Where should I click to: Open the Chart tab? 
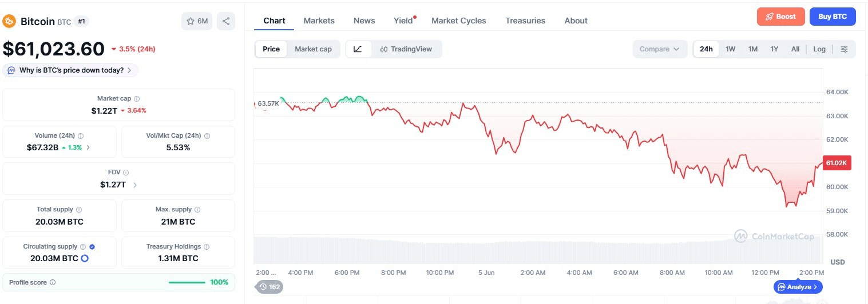(274, 21)
